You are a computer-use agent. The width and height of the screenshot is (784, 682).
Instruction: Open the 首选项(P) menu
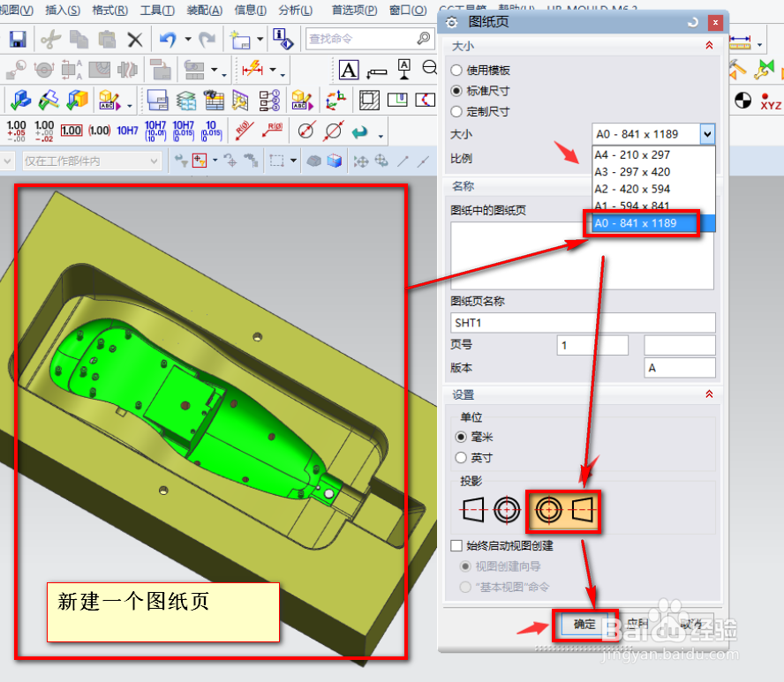click(355, 10)
